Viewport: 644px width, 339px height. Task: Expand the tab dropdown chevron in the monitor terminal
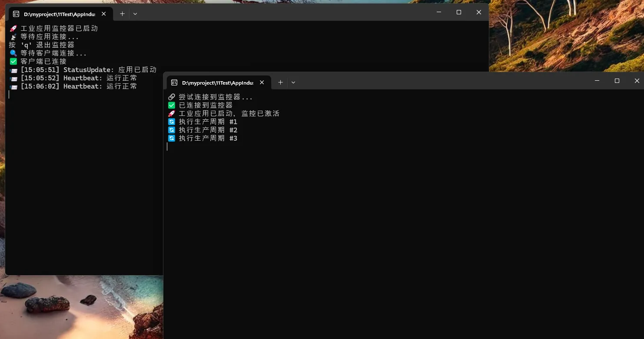(x=135, y=14)
